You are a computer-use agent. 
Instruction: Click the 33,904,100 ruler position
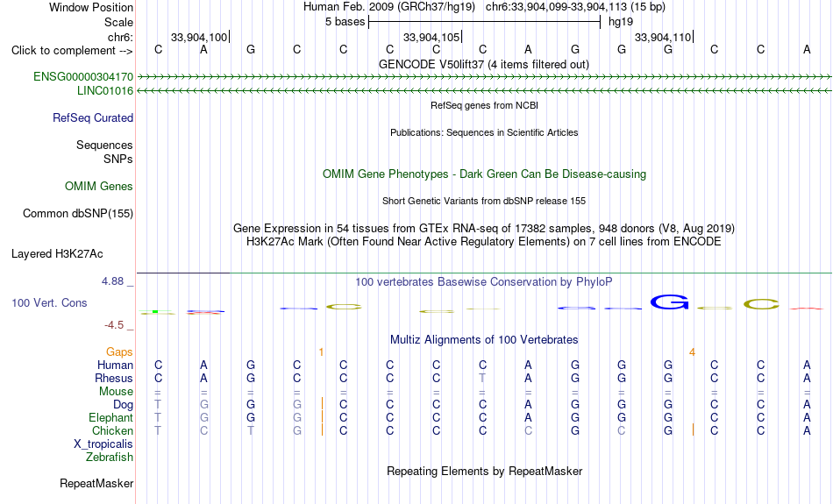pyautogui.click(x=199, y=37)
